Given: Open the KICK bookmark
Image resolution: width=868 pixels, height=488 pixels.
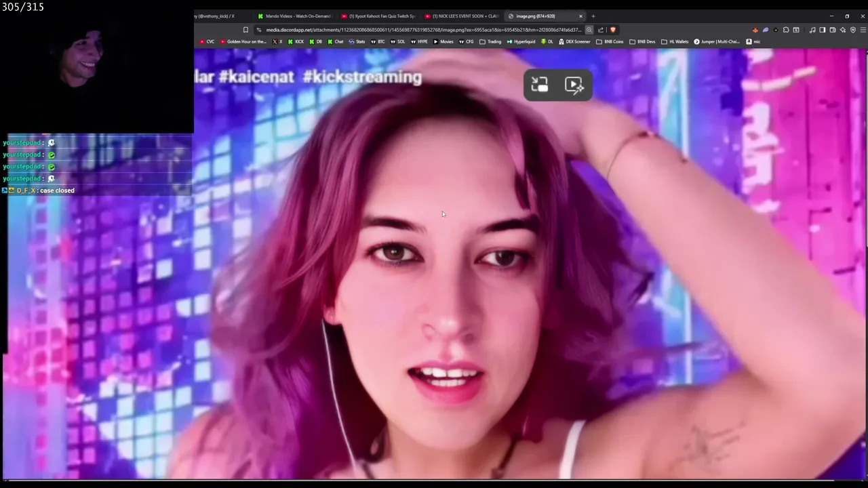Looking at the screenshot, I should click(296, 41).
